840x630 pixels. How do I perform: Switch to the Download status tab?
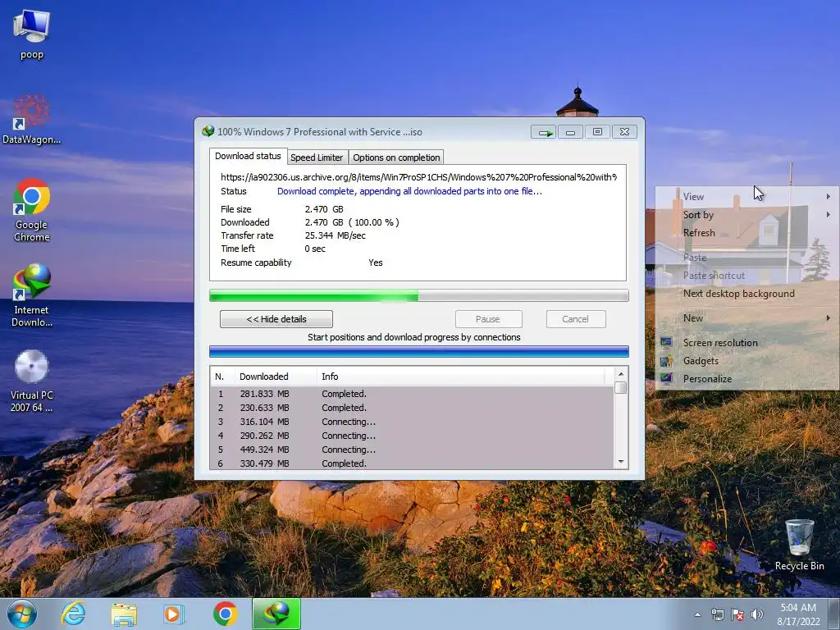(248, 156)
